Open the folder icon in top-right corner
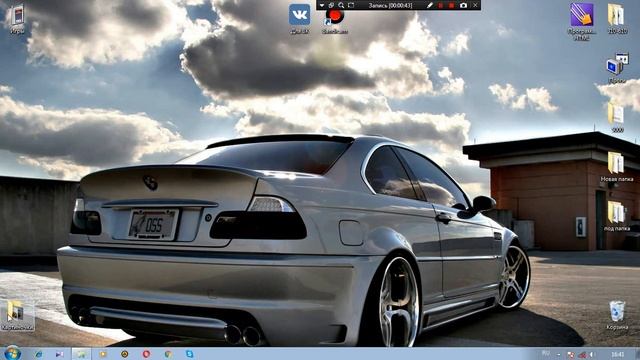 [616, 18]
